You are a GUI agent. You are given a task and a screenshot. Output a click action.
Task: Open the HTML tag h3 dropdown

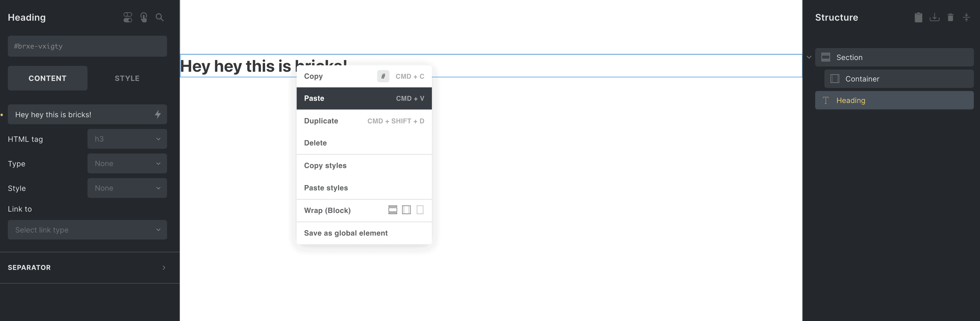click(127, 139)
